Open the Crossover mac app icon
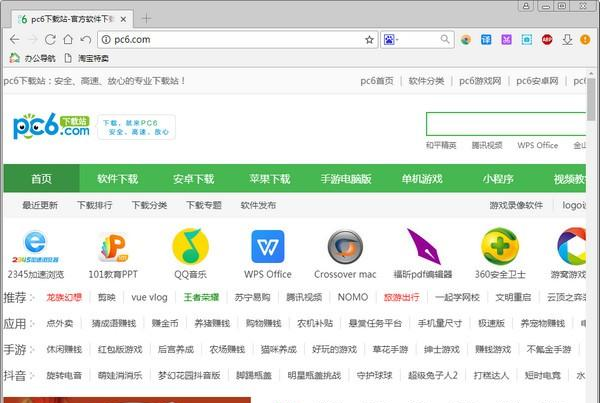 [345, 247]
